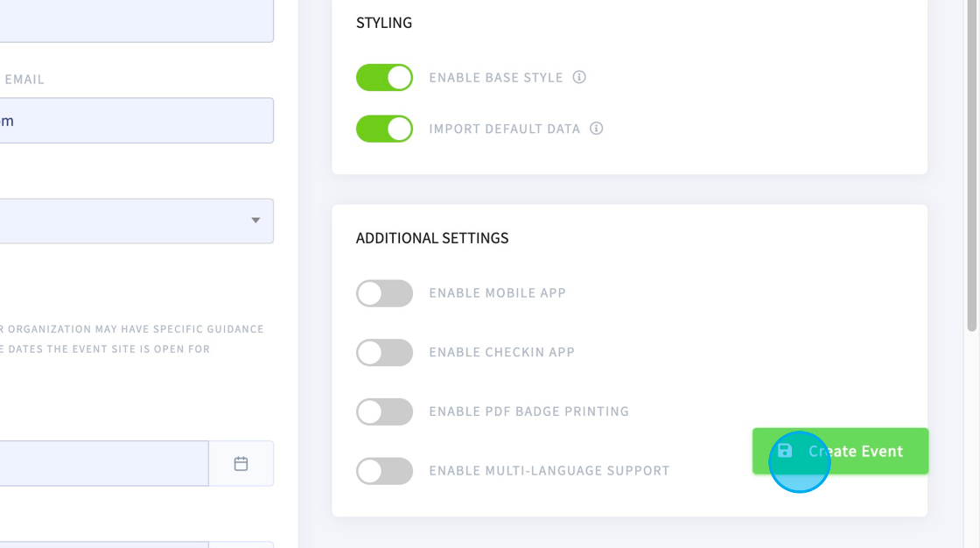Image resolution: width=980 pixels, height=548 pixels.
Task: Enable the Mobile App toggle
Action: 384,293
